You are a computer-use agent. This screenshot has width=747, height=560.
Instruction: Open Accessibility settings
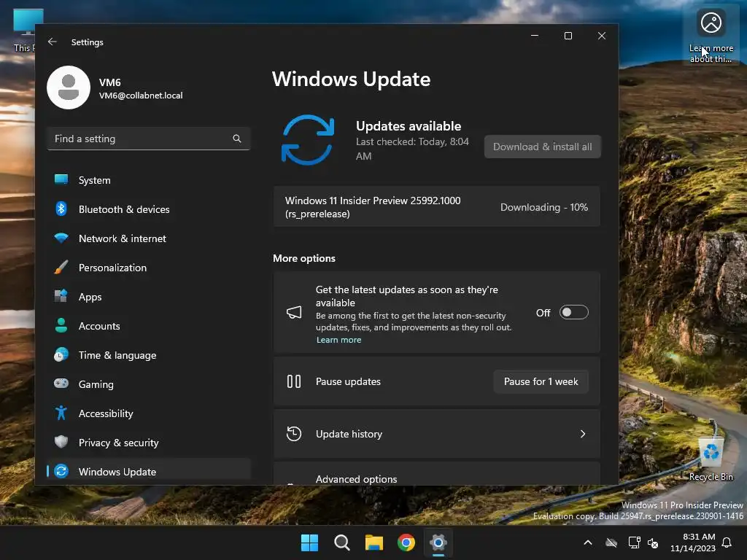(x=149, y=413)
